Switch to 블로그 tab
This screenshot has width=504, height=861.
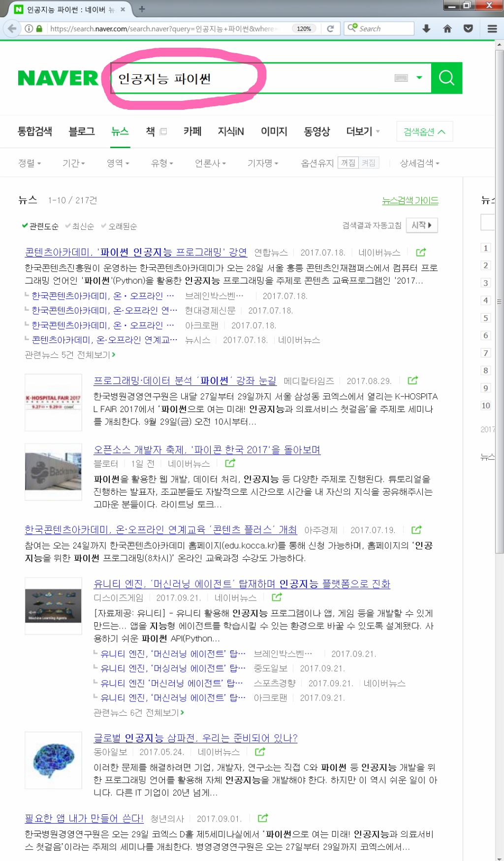tap(82, 131)
